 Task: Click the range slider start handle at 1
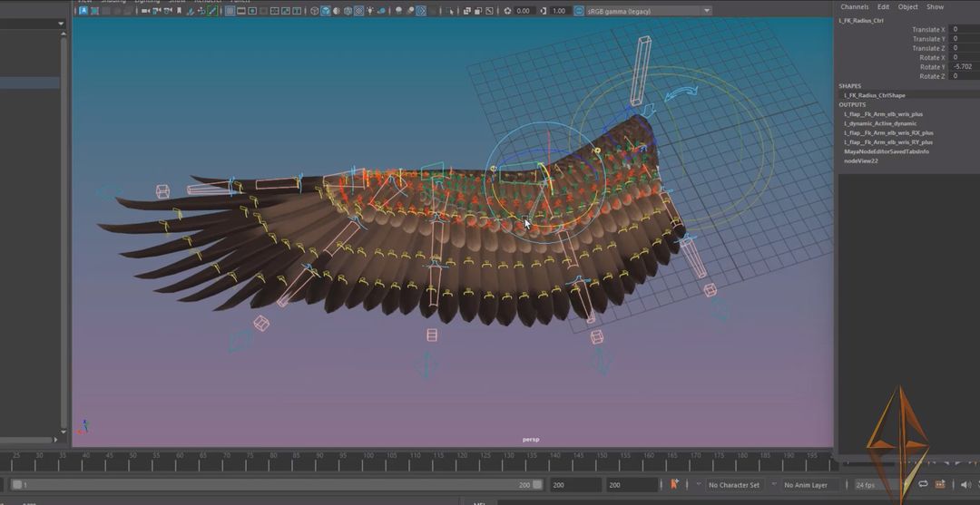pos(17,485)
